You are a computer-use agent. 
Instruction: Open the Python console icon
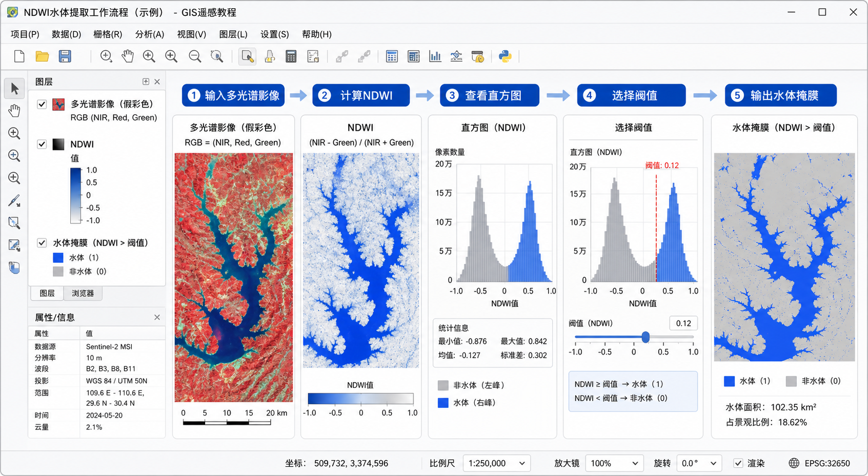[506, 56]
